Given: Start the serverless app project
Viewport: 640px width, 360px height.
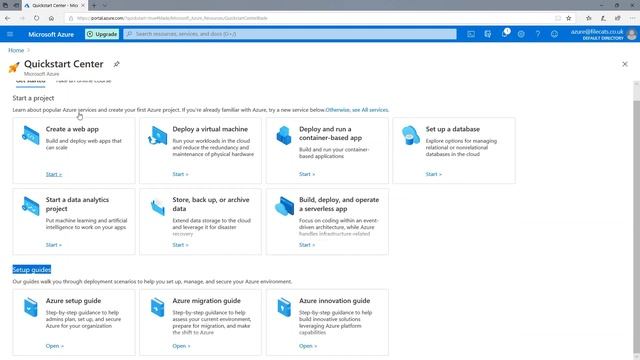Looking at the screenshot, I should [x=307, y=245].
